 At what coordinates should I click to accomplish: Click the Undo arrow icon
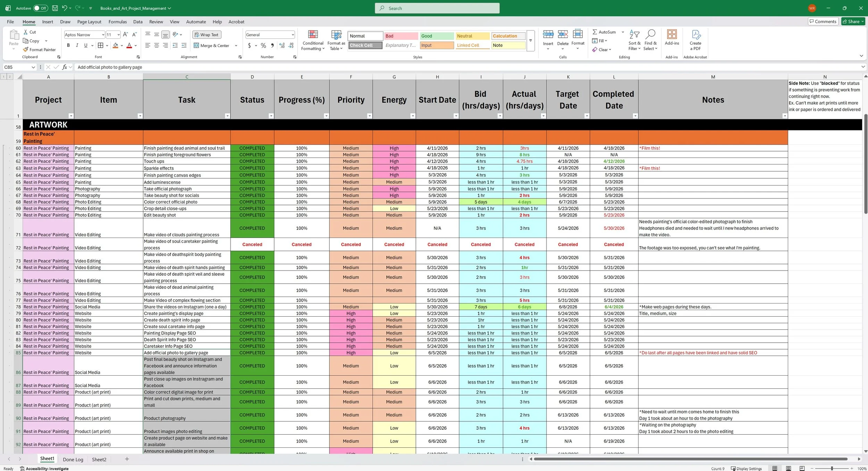point(64,8)
